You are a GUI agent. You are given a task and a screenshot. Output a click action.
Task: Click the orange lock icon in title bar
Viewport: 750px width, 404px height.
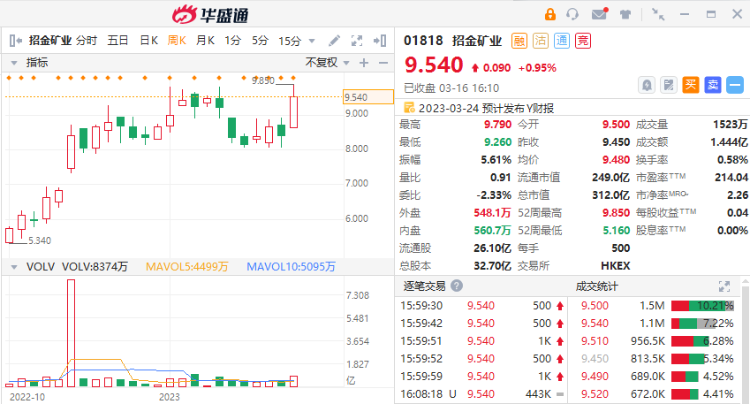point(550,14)
